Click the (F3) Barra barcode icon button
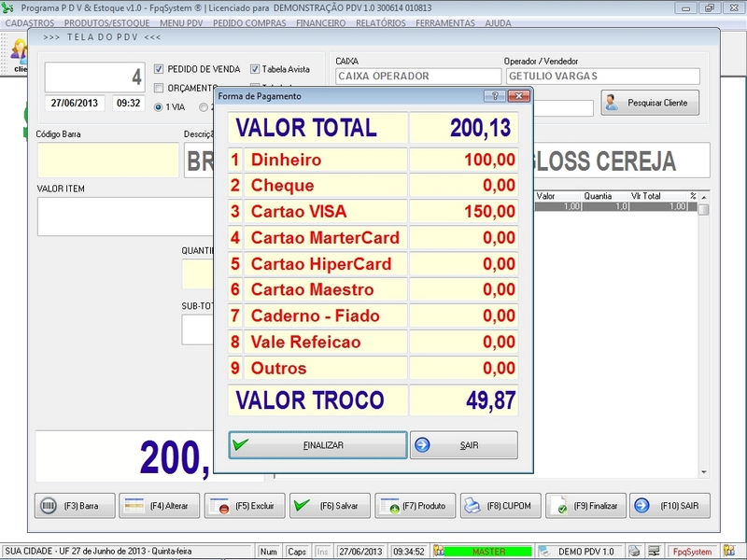747x560 pixels. (x=76, y=506)
